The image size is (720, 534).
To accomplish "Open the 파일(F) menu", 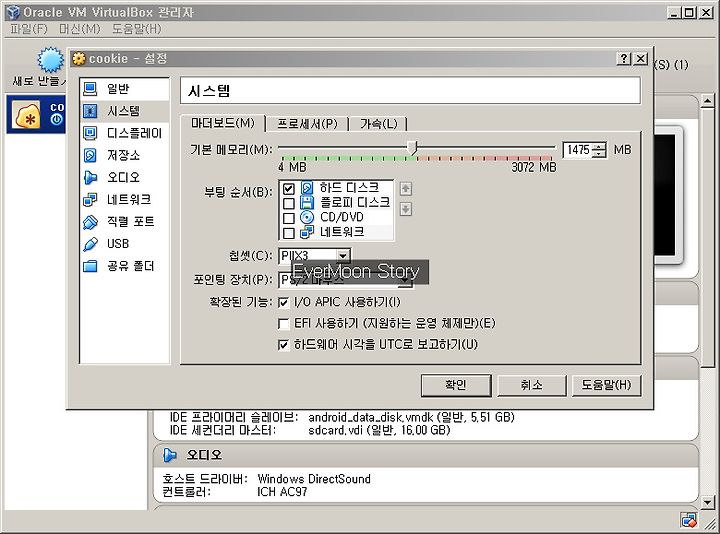I will (x=28, y=29).
